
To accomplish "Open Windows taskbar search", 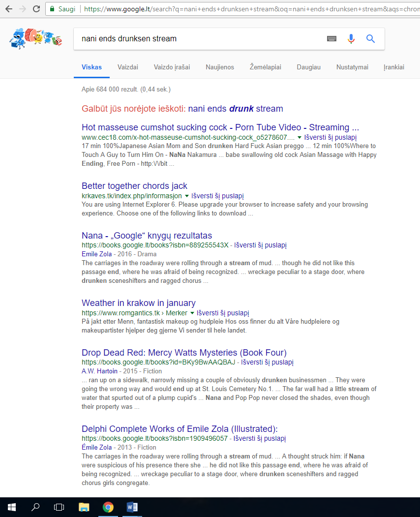I will click(x=35, y=507).
